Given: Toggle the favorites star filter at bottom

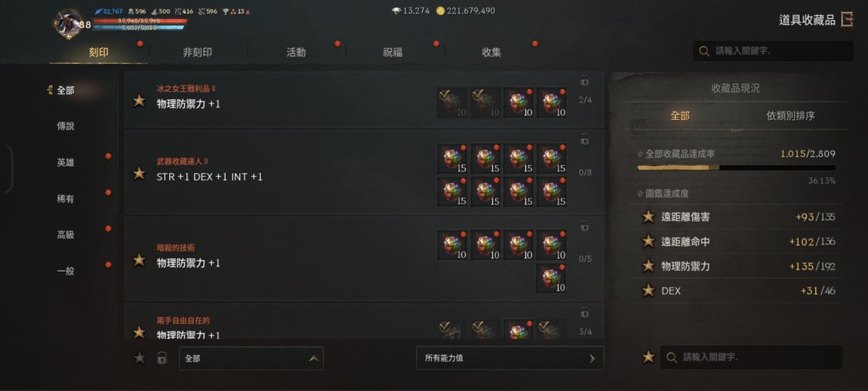Looking at the screenshot, I should click(x=140, y=358).
